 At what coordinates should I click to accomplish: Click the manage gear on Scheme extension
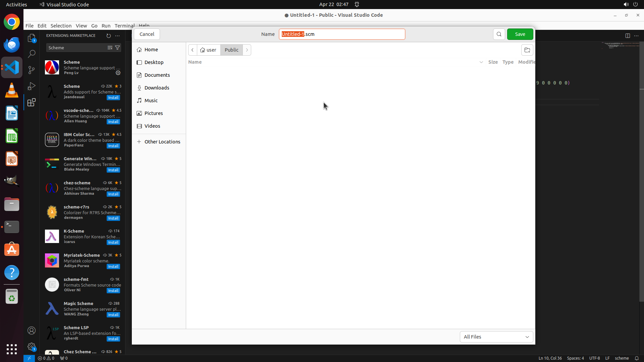(x=118, y=73)
